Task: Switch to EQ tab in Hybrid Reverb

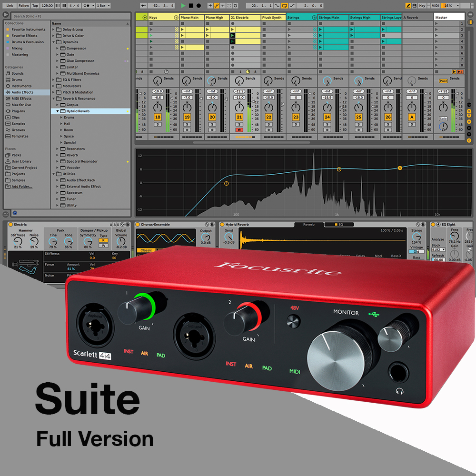Action: tap(339, 225)
